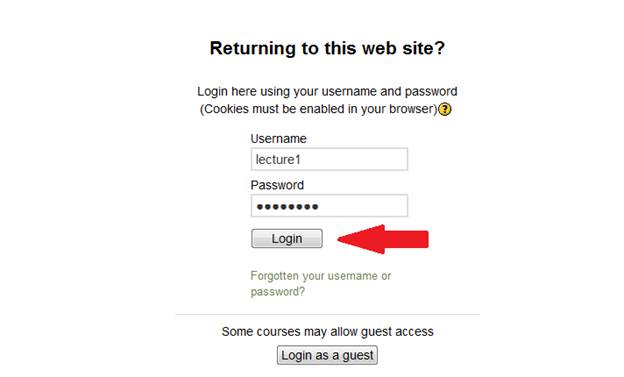Click the Password label text

click(277, 185)
